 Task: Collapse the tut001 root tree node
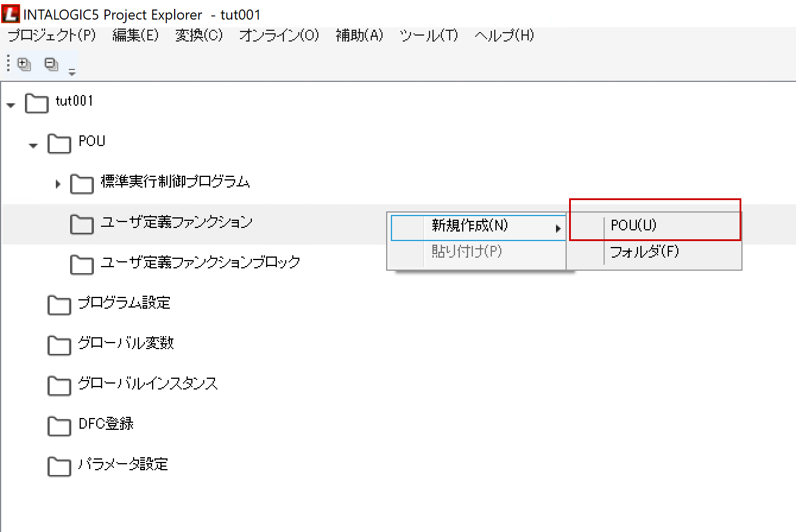pos(11,105)
